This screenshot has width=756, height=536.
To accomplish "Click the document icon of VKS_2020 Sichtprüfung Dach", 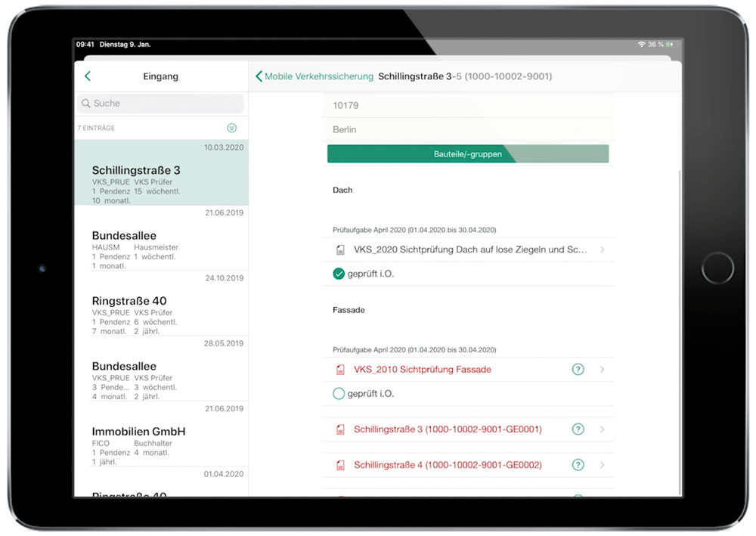I will [340, 249].
